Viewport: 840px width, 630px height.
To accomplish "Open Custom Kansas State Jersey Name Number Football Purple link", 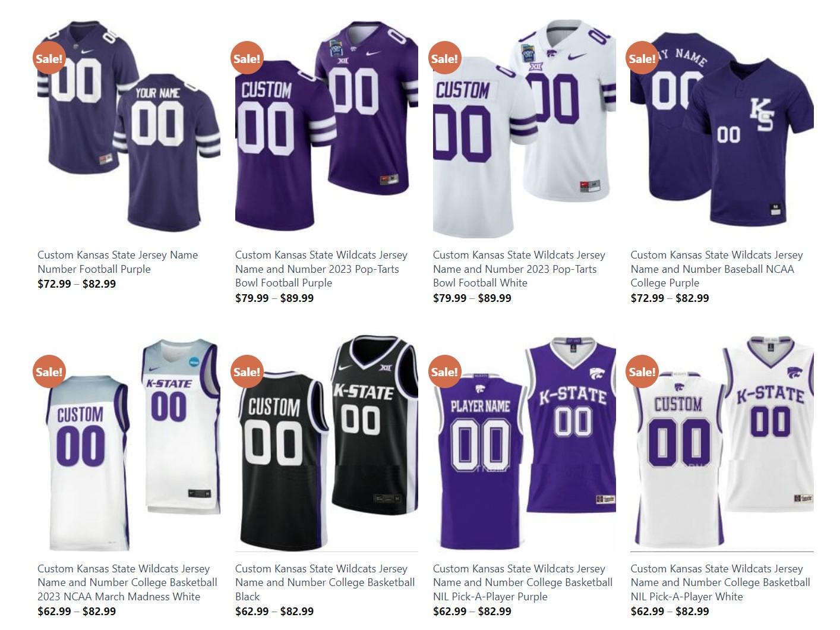I will tap(118, 262).
